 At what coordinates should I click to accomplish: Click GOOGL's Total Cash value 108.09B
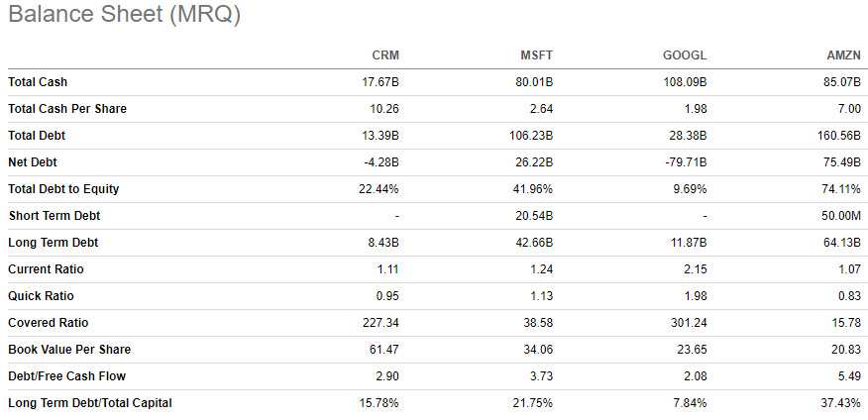click(685, 82)
